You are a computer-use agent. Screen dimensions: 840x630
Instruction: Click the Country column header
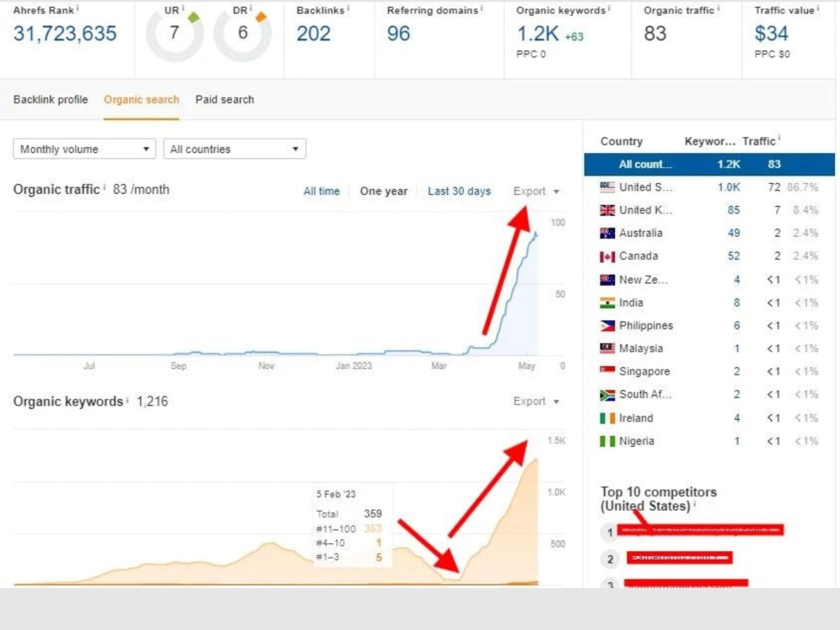622,141
